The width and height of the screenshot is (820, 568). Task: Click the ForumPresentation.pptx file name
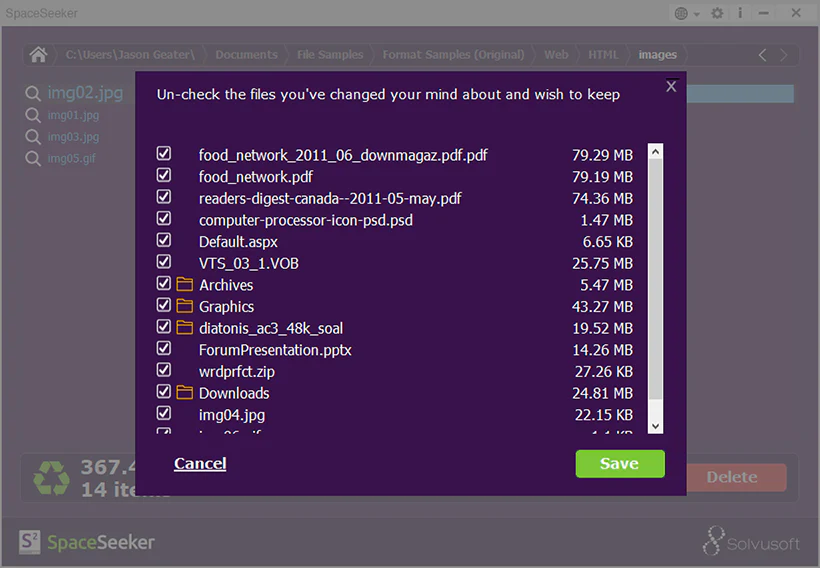pos(275,350)
